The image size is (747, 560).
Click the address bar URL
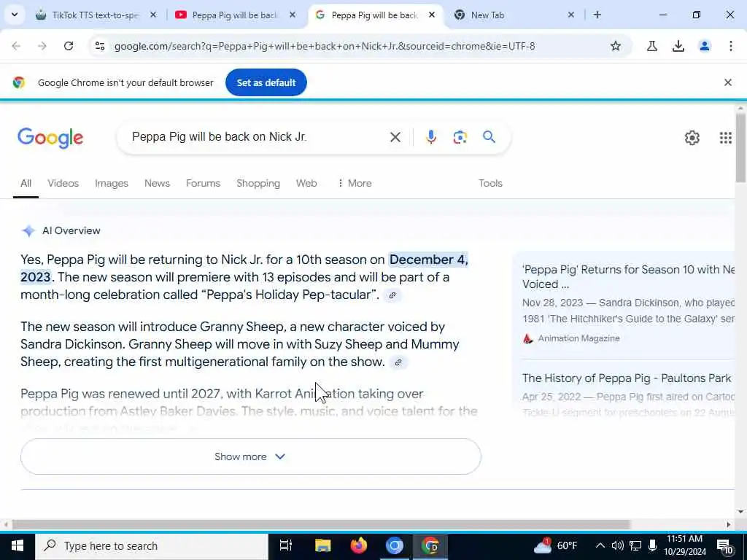325,46
